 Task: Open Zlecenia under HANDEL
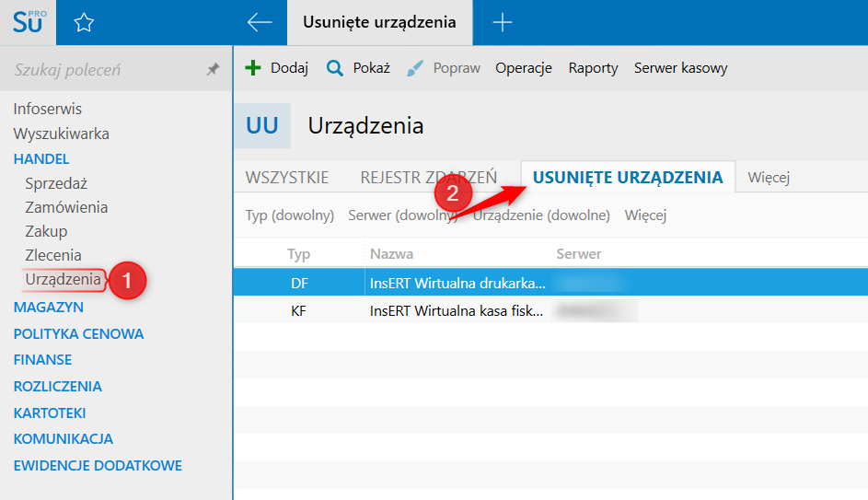click(53, 255)
